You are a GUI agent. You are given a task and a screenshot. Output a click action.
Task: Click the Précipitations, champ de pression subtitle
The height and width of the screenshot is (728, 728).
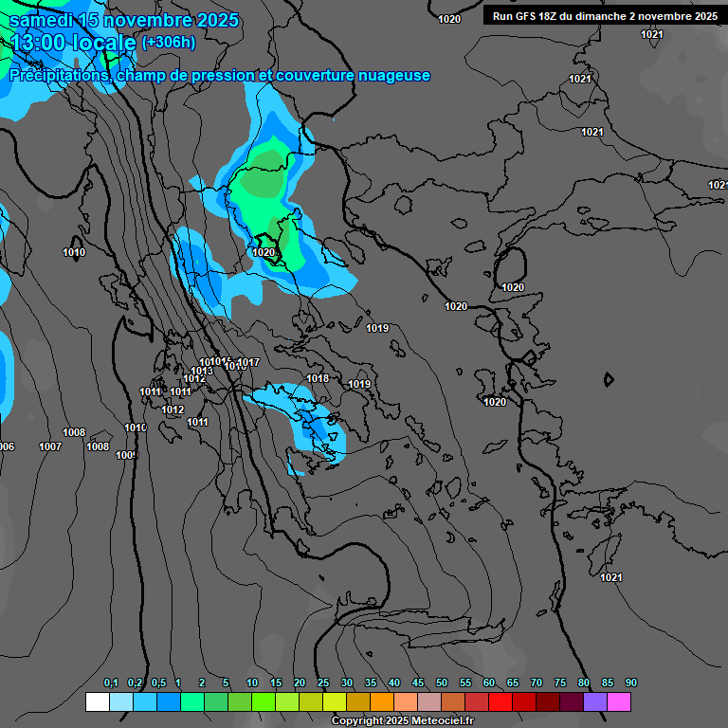(220, 75)
